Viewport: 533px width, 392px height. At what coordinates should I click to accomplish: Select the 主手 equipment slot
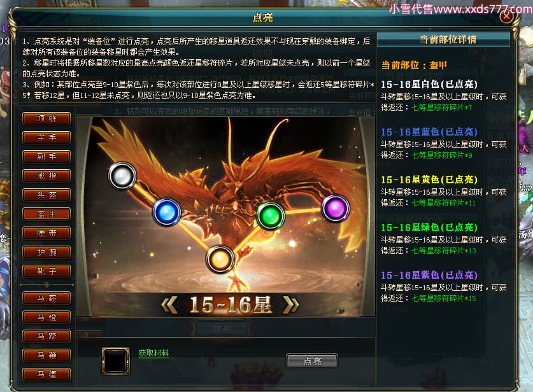coord(46,137)
